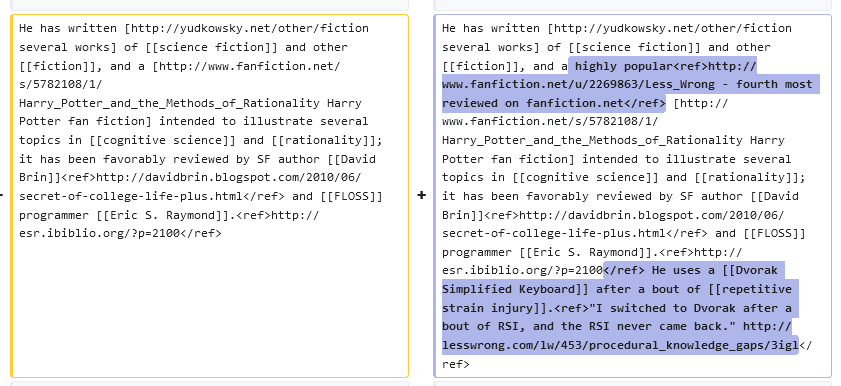Viewport: 841px width, 386px height.
Task: Click "Simplified Keyboard]]" in the added text
Action: click(515, 290)
